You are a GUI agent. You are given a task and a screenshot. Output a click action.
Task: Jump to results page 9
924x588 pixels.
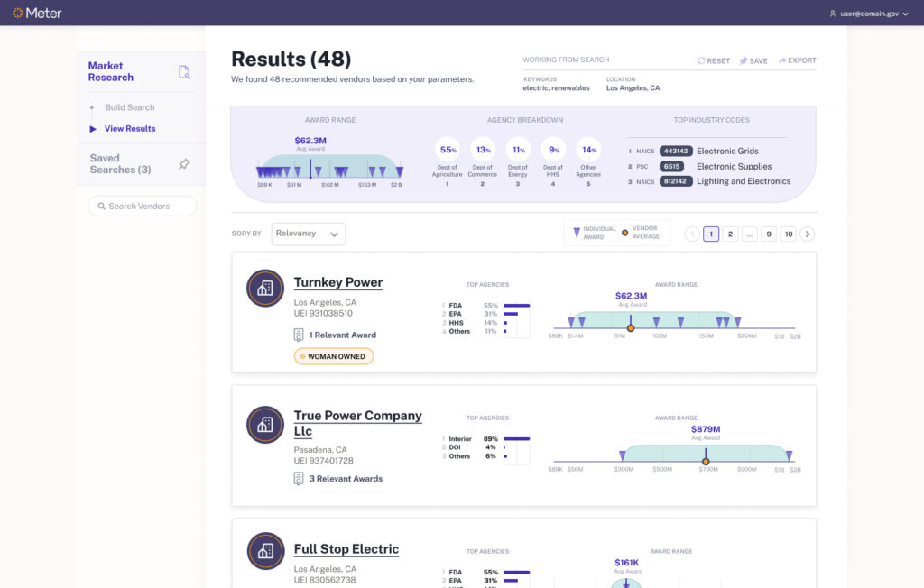pyautogui.click(x=769, y=234)
